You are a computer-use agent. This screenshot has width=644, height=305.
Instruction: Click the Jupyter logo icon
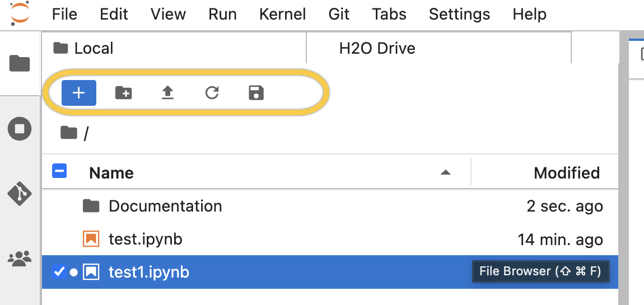tap(20, 13)
